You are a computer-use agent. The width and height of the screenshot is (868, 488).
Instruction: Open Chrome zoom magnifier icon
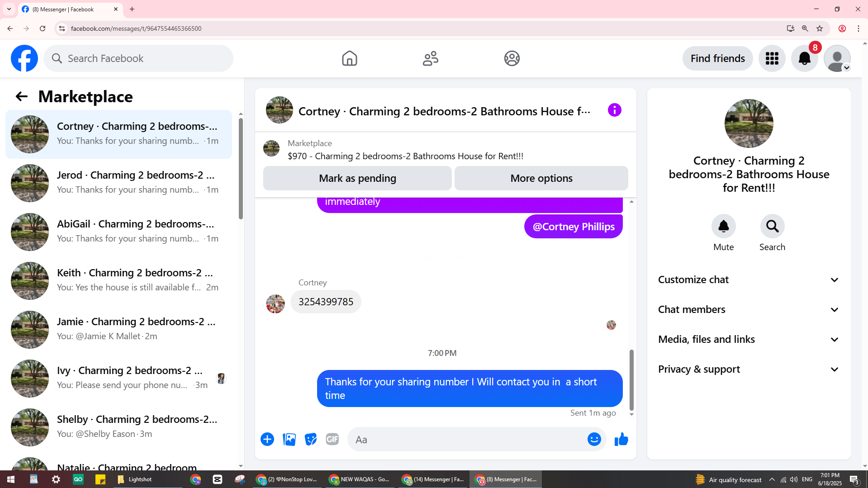tap(805, 28)
